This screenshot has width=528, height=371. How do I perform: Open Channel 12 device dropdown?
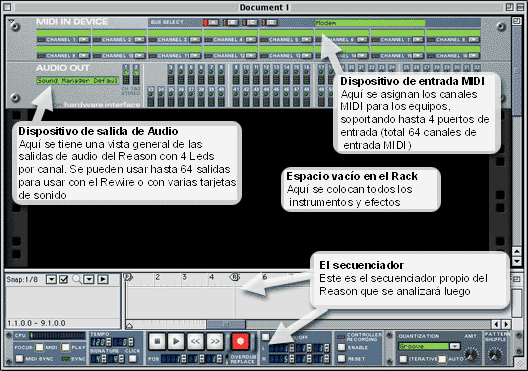click(x=251, y=56)
